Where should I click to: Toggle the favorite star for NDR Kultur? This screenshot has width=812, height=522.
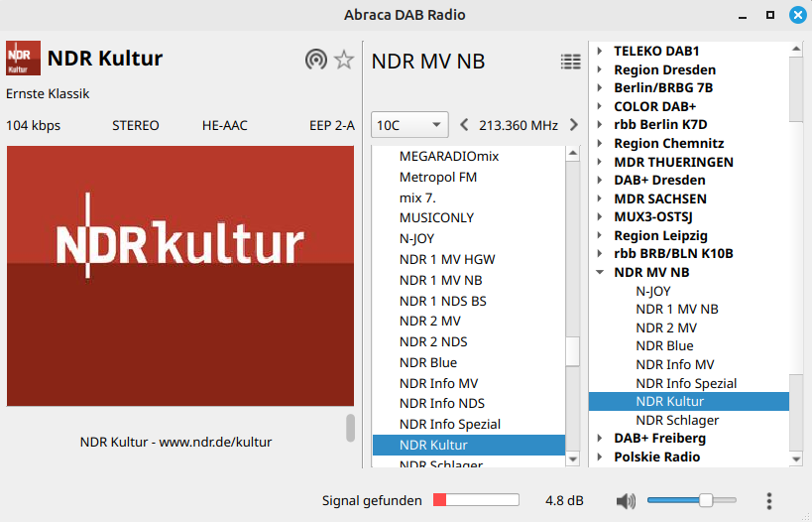pos(344,60)
